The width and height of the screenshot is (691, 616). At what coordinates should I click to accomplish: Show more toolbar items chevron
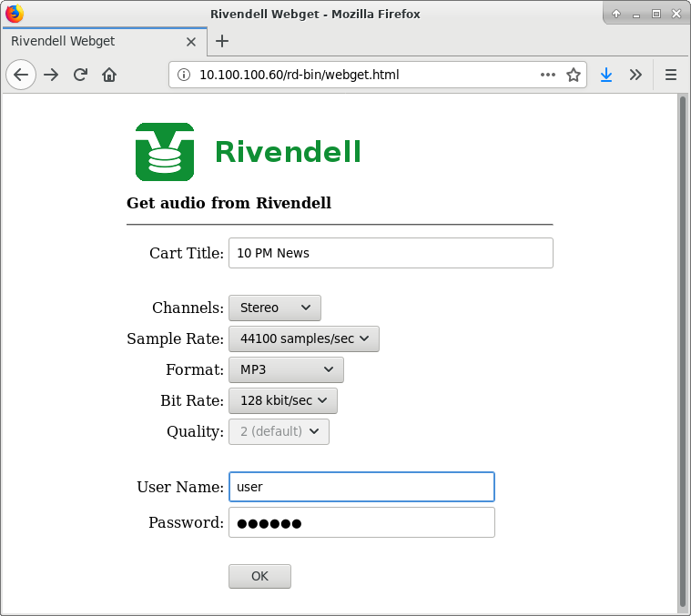(635, 75)
